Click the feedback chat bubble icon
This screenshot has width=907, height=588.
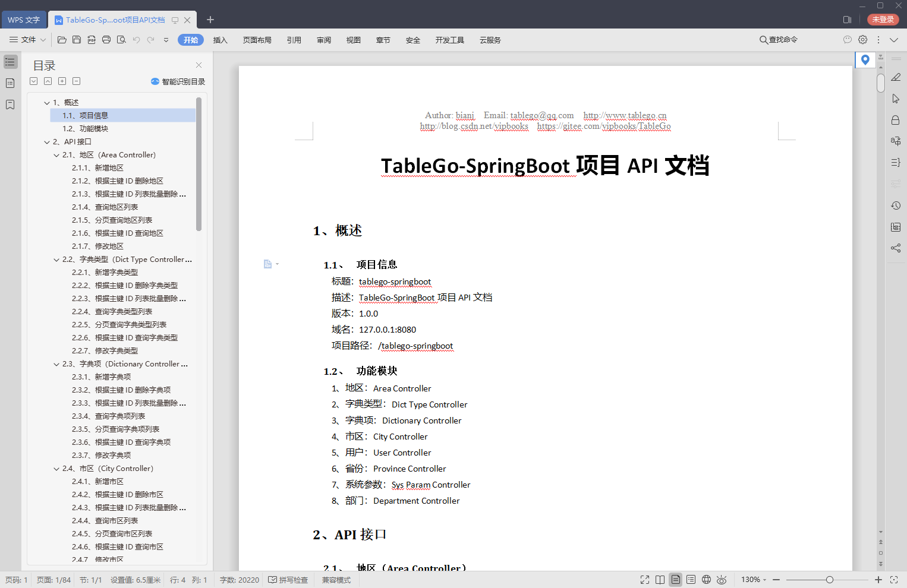point(848,40)
